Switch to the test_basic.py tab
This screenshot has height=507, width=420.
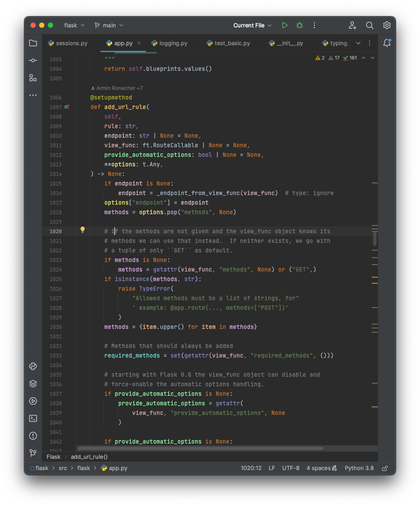228,43
